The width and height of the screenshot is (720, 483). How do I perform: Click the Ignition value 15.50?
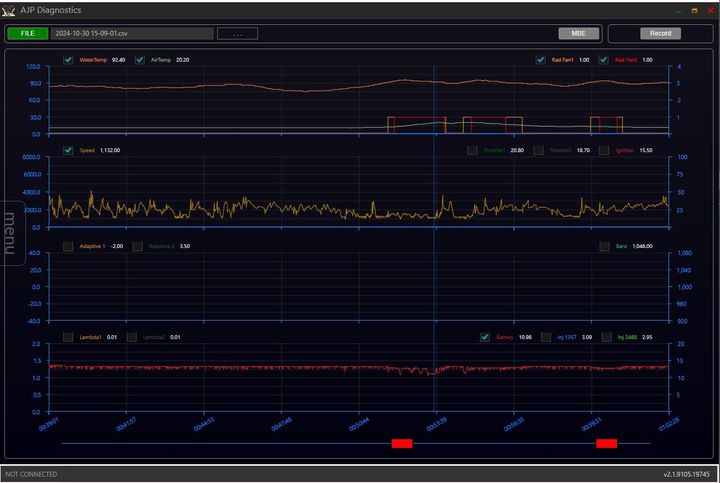[646, 150]
